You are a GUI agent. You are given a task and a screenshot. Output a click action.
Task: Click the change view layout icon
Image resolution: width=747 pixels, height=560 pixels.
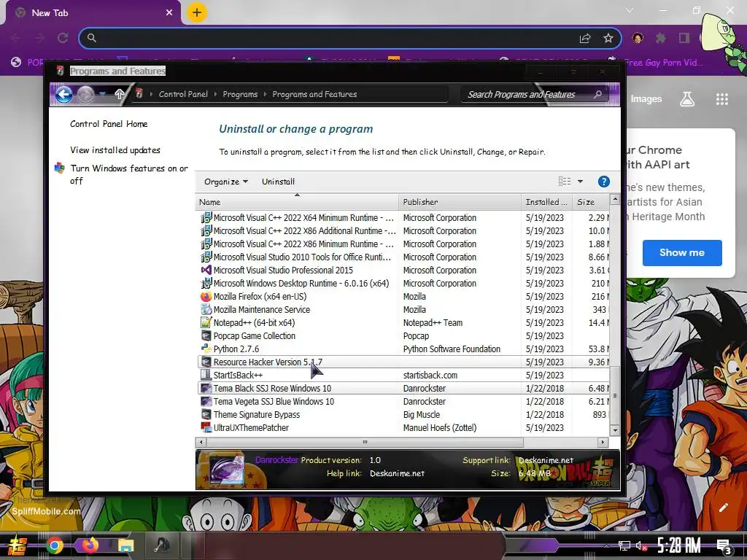(565, 181)
